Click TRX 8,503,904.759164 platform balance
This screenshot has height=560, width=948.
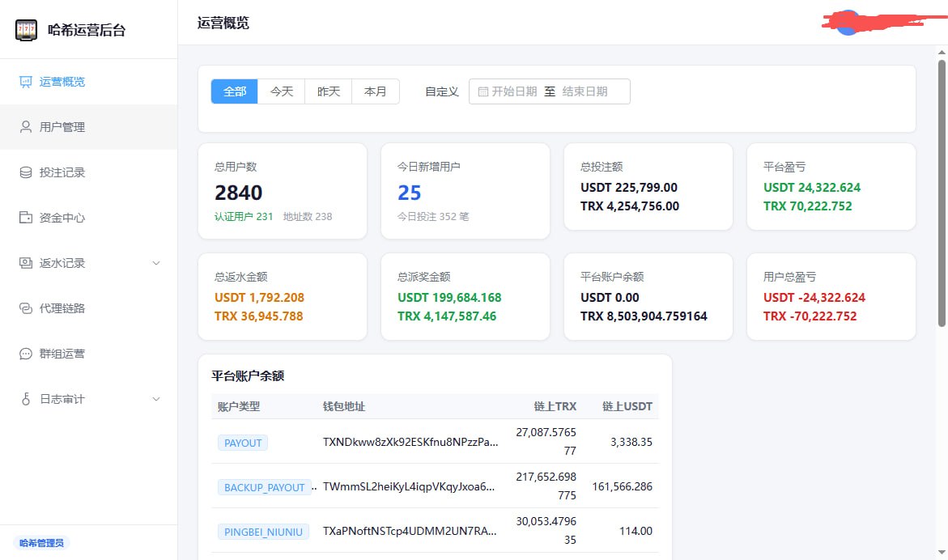(x=644, y=316)
